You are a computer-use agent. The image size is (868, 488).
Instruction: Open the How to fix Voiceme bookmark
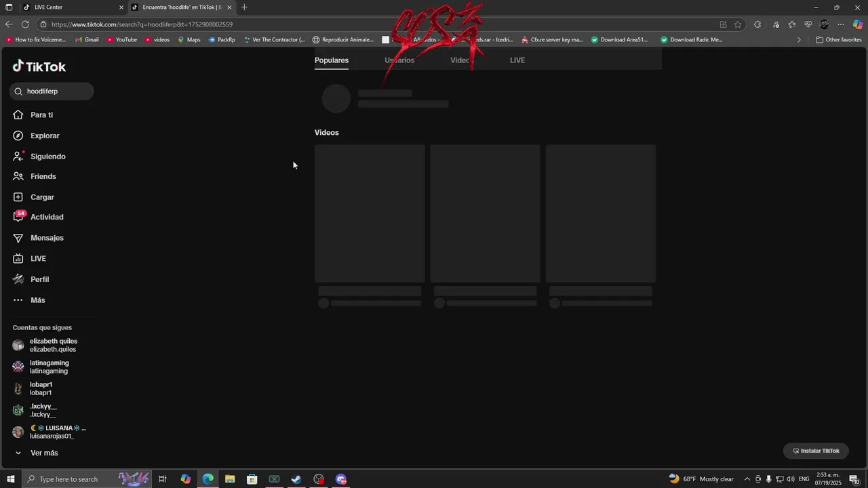[36, 40]
